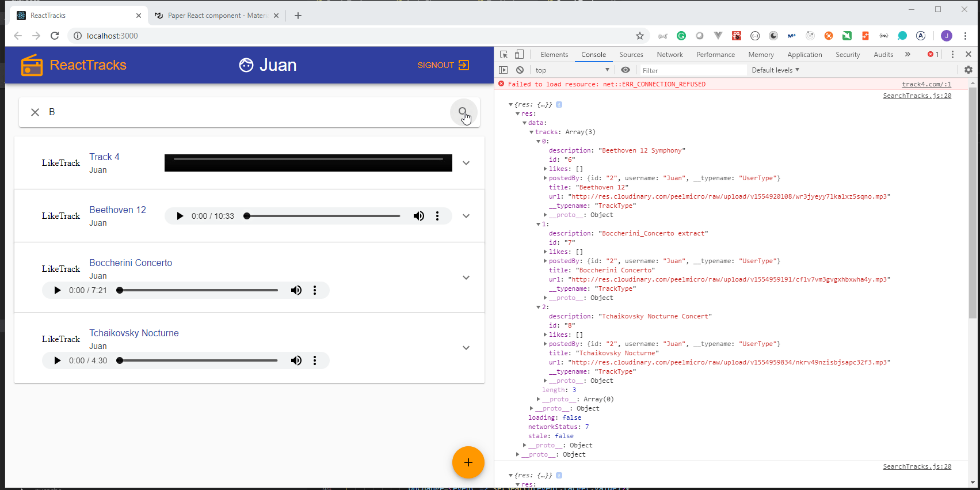Activate the inspect element picker icon
The width and height of the screenshot is (980, 490).
[x=504, y=54]
